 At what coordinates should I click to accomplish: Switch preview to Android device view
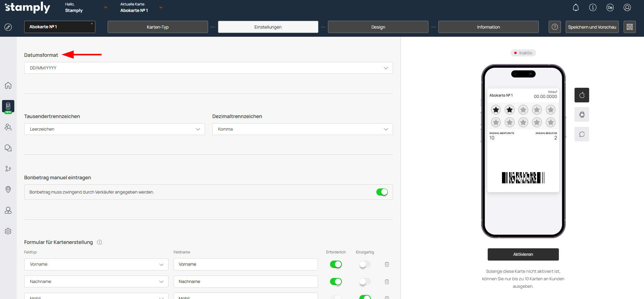582,115
